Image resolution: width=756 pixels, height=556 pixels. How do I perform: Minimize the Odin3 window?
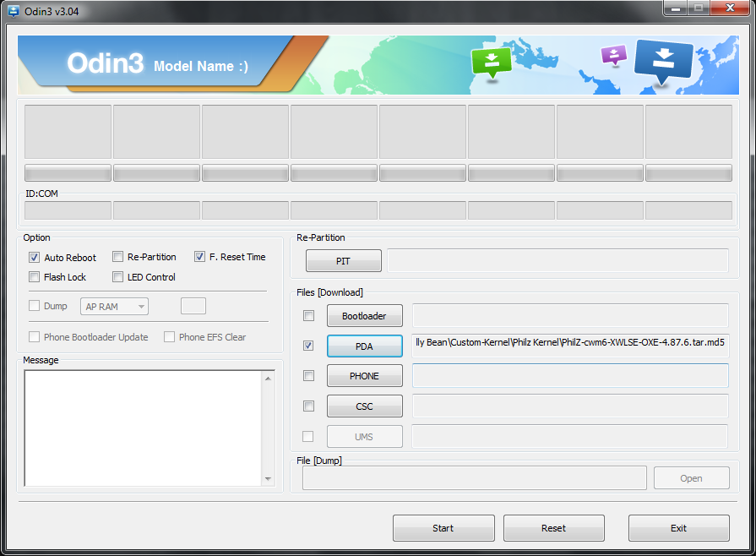click(x=676, y=8)
